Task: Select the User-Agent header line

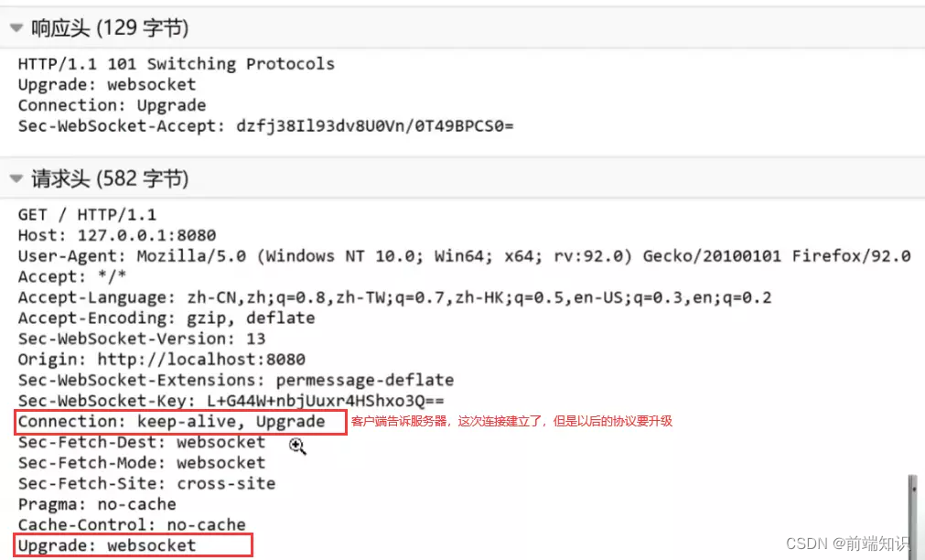Action: point(366,255)
